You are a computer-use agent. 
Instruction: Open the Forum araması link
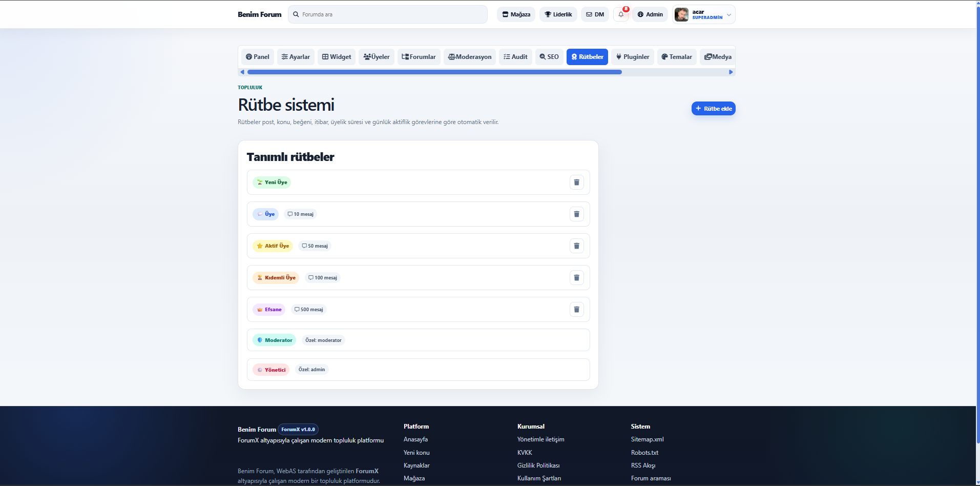pos(651,478)
